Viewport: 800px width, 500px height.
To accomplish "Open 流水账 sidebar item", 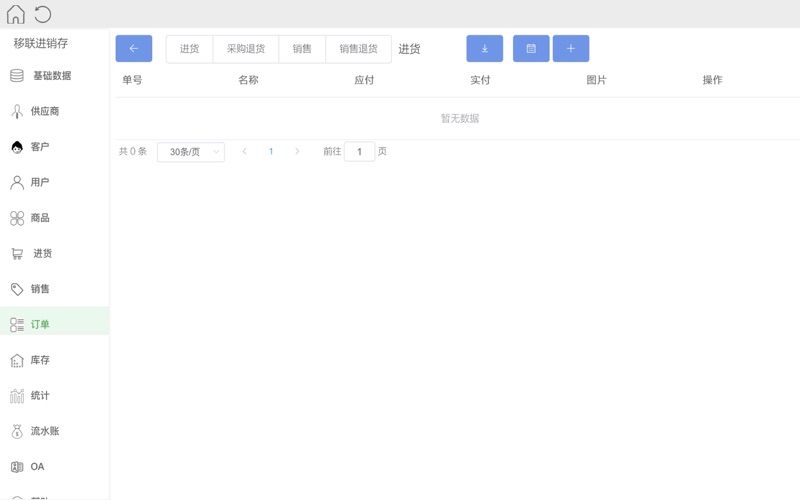I will pyautogui.click(x=45, y=431).
